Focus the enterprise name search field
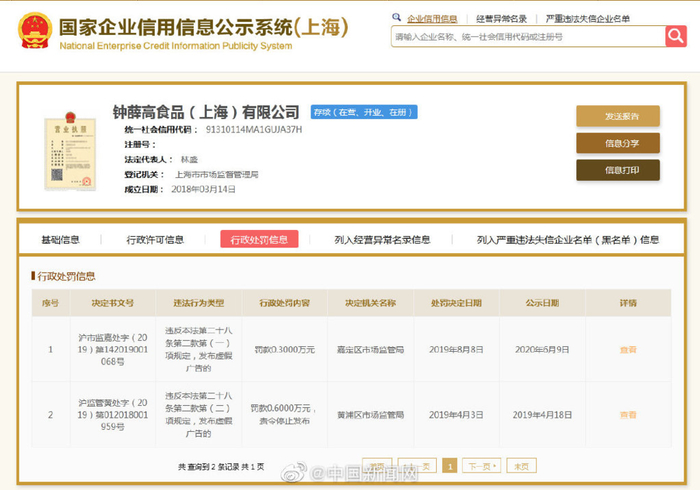The width and height of the screenshot is (700, 490). coord(528,37)
